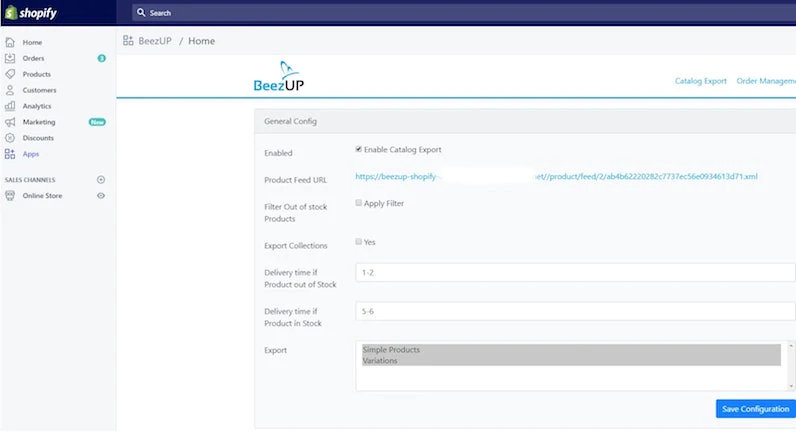Viewport: 796px width, 448px height.
Task: Edit out-of-stock delivery time field
Action: 575,273
